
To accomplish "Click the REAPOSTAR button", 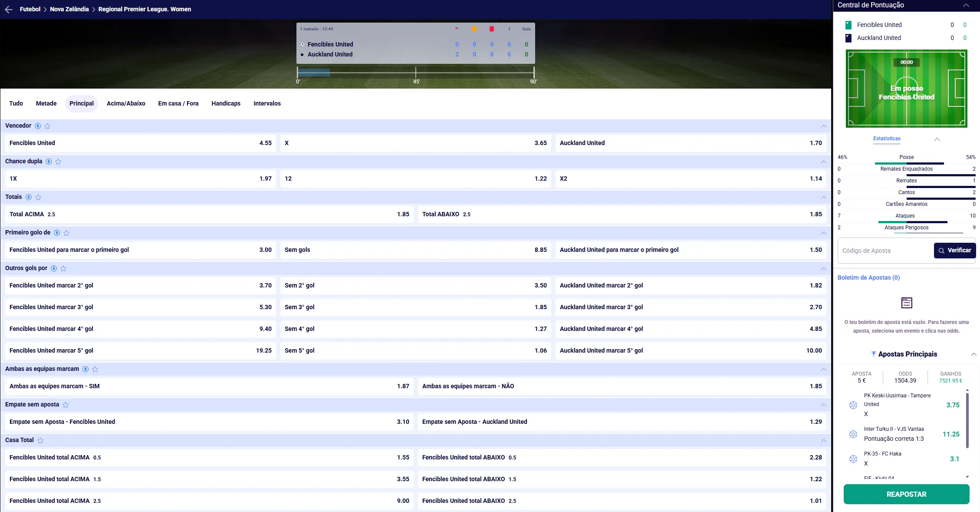I will click(906, 494).
